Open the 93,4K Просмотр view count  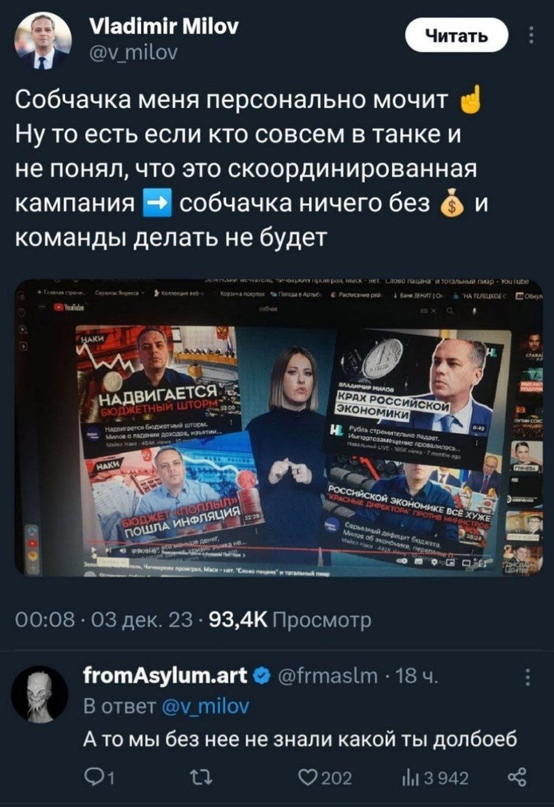coord(289,620)
